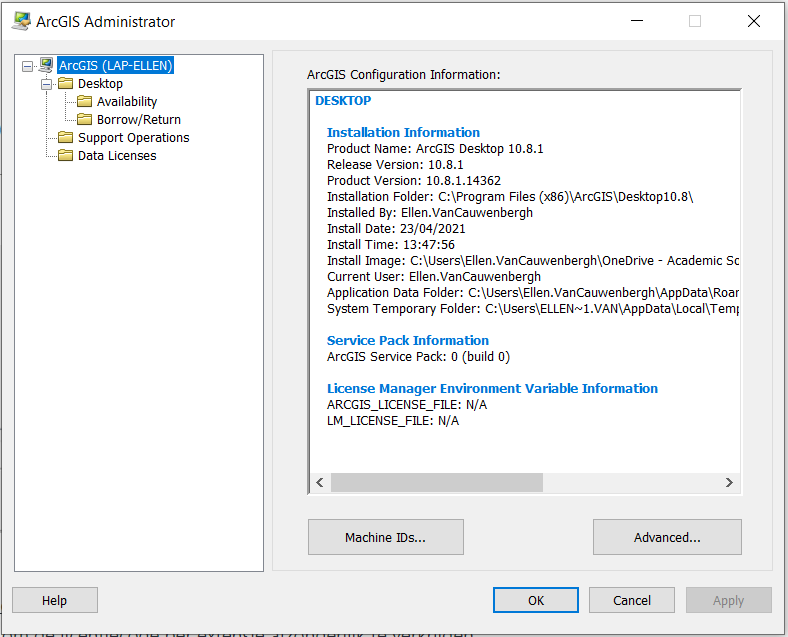
Task: Collapse the Desktop tree node
Action: click(47, 84)
